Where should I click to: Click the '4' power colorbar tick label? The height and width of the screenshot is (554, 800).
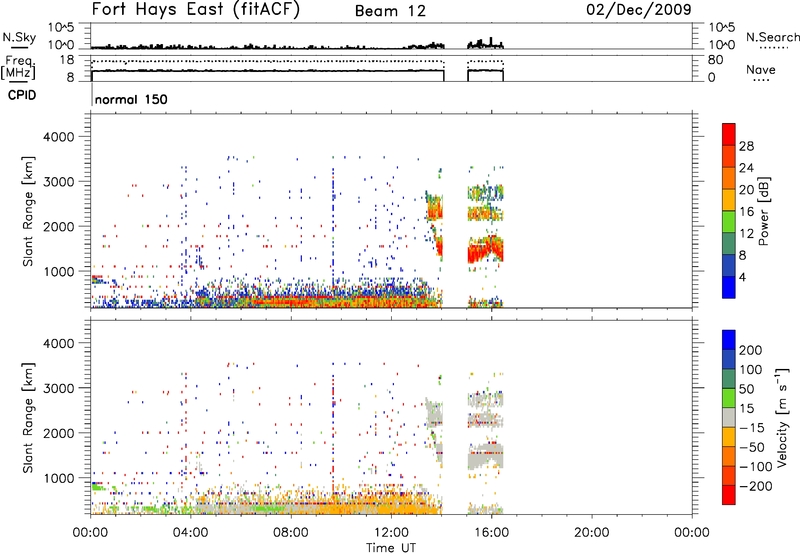tap(742, 278)
